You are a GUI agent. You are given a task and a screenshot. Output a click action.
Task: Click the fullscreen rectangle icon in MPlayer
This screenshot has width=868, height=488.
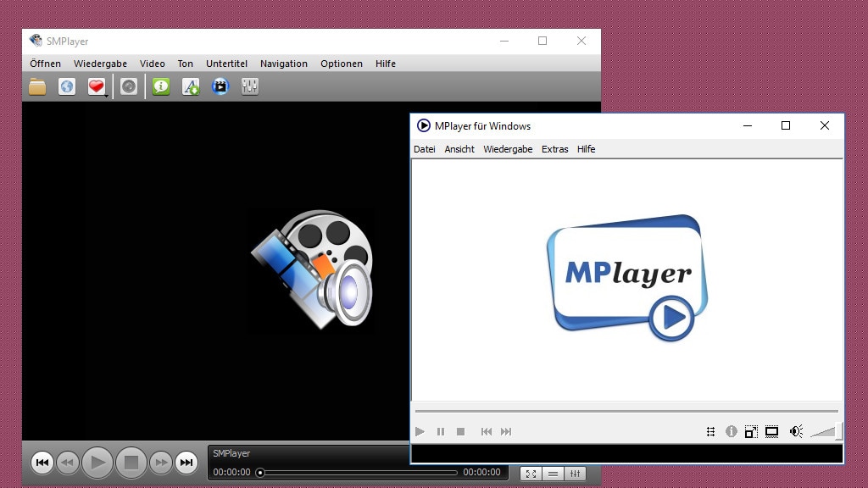pyautogui.click(x=771, y=431)
